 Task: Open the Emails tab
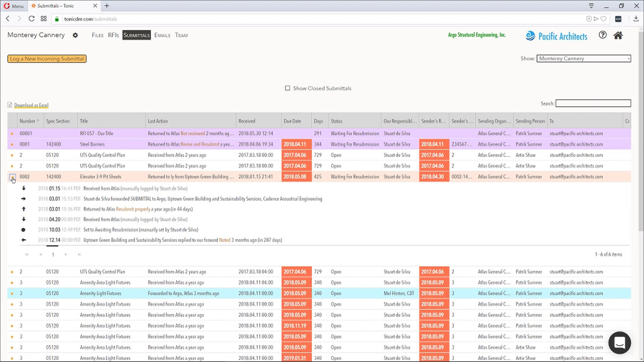[162, 35]
